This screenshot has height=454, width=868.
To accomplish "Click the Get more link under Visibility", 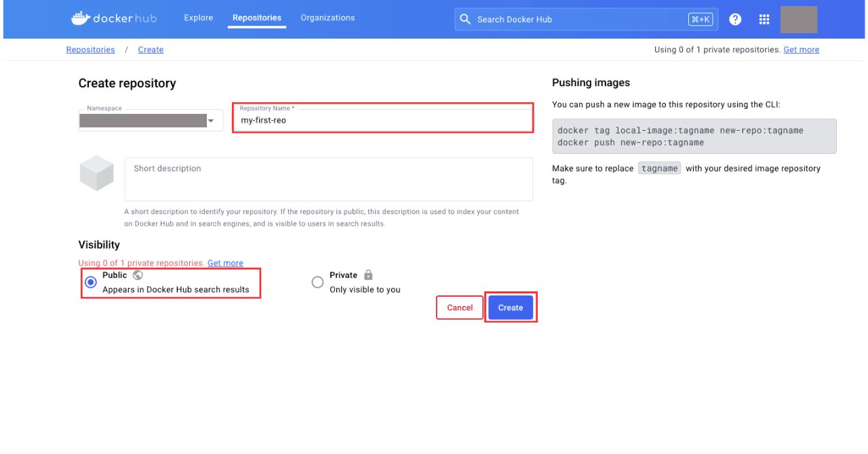I will (225, 263).
